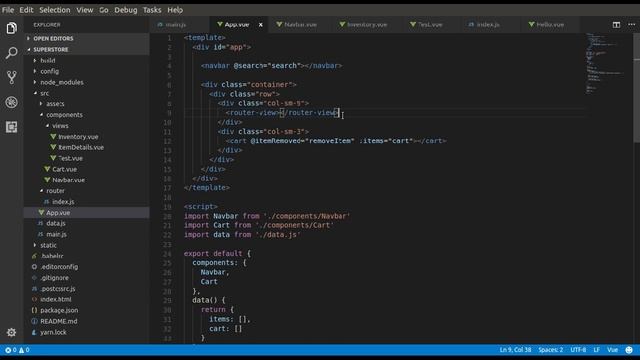This screenshot has width=640, height=360.
Task: Switch to the Test.vue editor tab
Action: coord(430,25)
